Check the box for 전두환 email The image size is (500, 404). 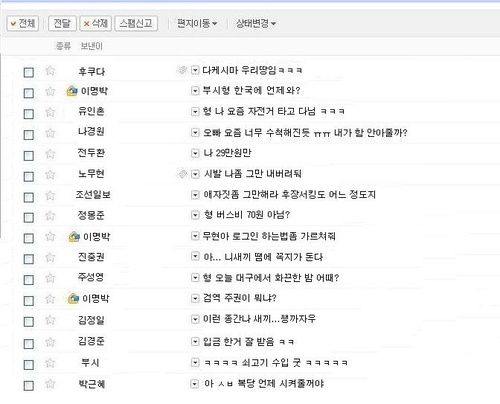pos(29,155)
